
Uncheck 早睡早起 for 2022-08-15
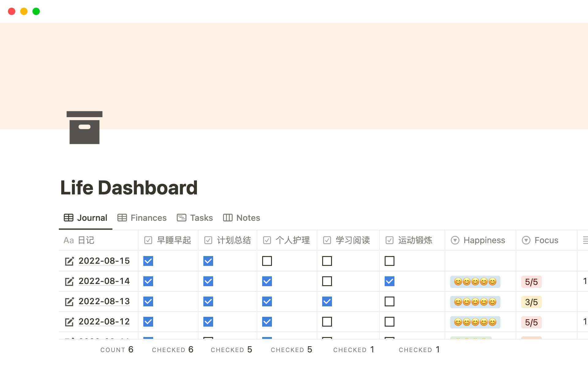click(x=148, y=261)
